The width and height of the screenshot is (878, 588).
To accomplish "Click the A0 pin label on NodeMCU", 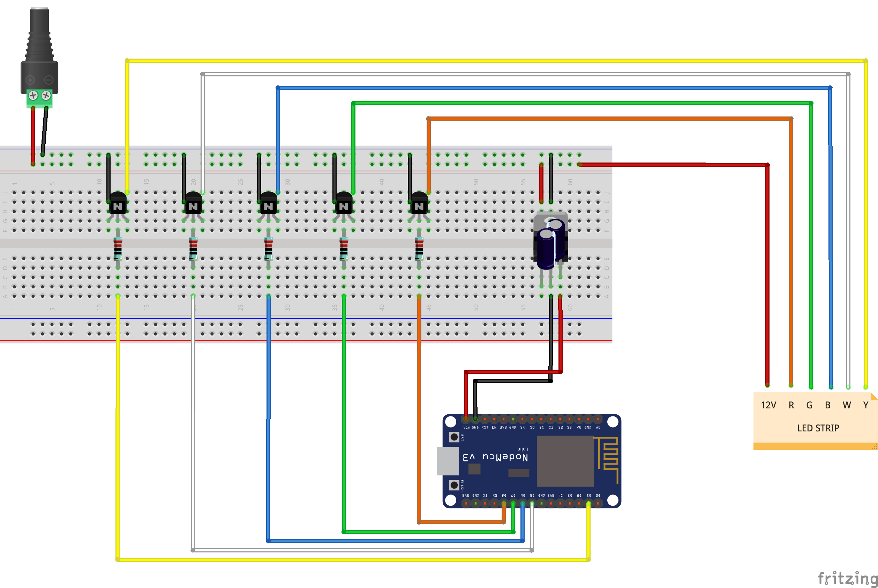I will (x=598, y=428).
